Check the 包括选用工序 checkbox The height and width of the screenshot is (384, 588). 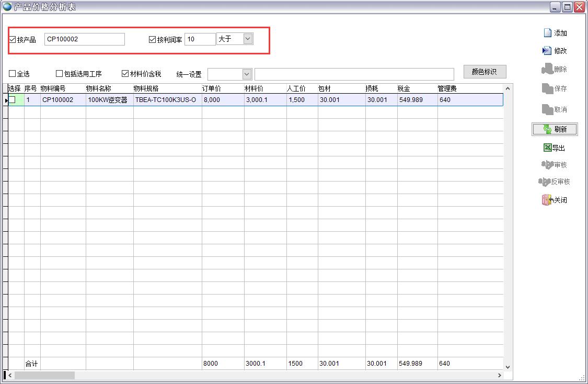[59, 74]
